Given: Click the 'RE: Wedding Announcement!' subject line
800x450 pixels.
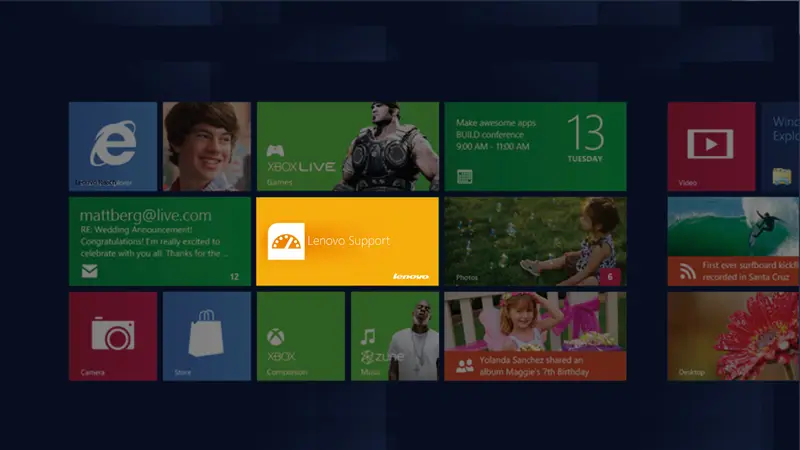Looking at the screenshot, I should click(x=136, y=230).
